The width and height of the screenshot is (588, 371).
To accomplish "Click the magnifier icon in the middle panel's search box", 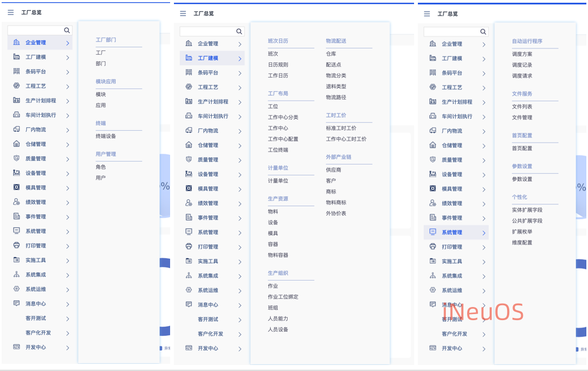I will pos(239,32).
